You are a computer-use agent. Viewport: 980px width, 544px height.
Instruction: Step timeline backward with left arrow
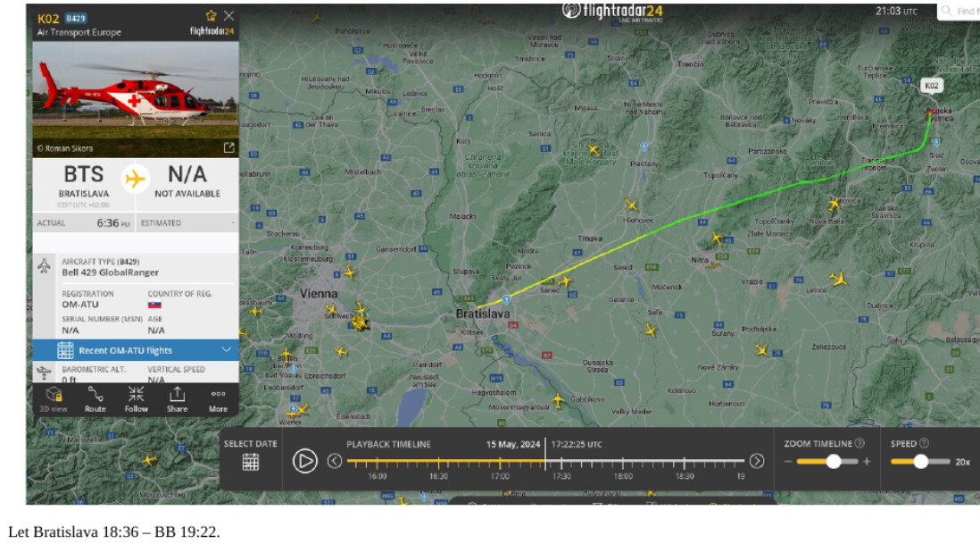pyautogui.click(x=335, y=462)
